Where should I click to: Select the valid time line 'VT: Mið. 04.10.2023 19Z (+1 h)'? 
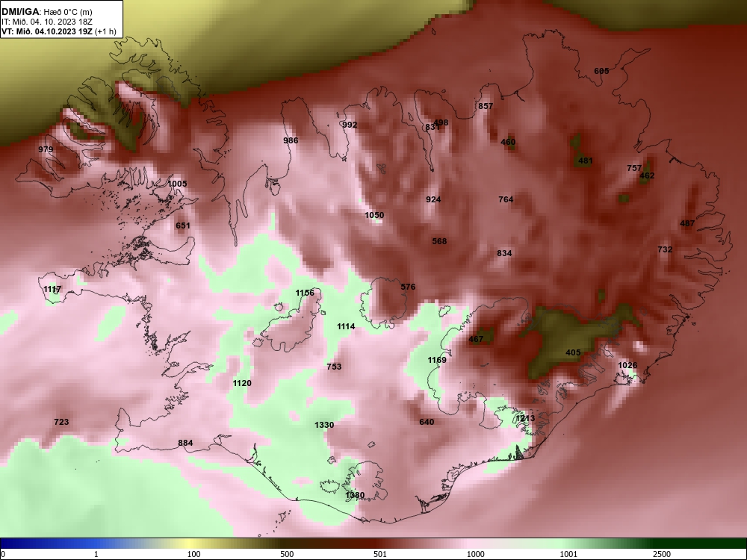(58, 31)
